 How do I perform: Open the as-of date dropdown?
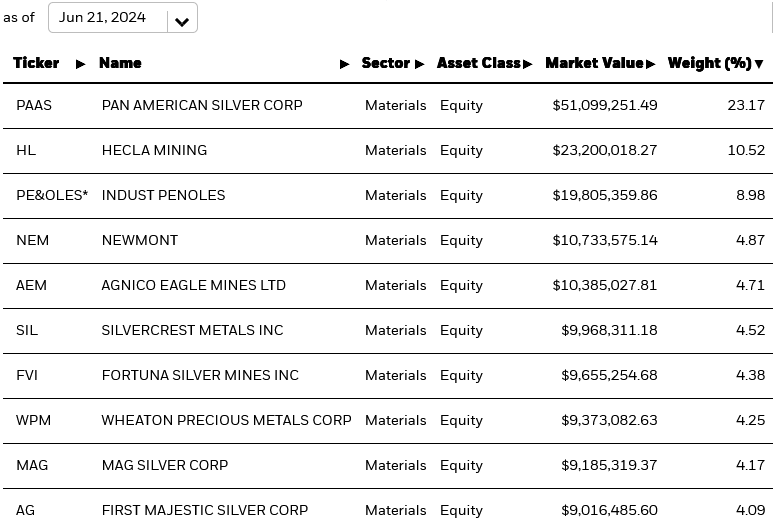tap(182, 20)
